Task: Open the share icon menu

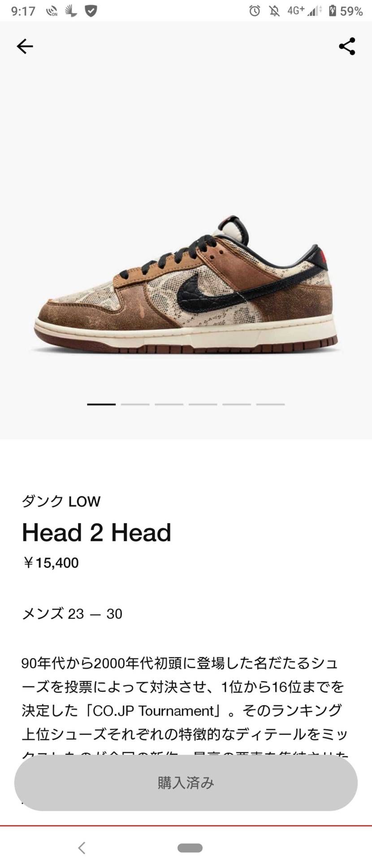Action: pyautogui.click(x=347, y=46)
